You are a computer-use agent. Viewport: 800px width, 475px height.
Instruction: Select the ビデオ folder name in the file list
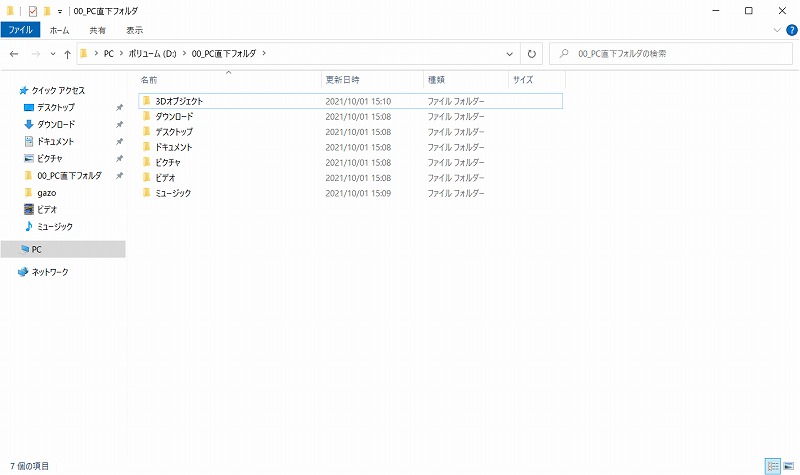(x=165, y=178)
